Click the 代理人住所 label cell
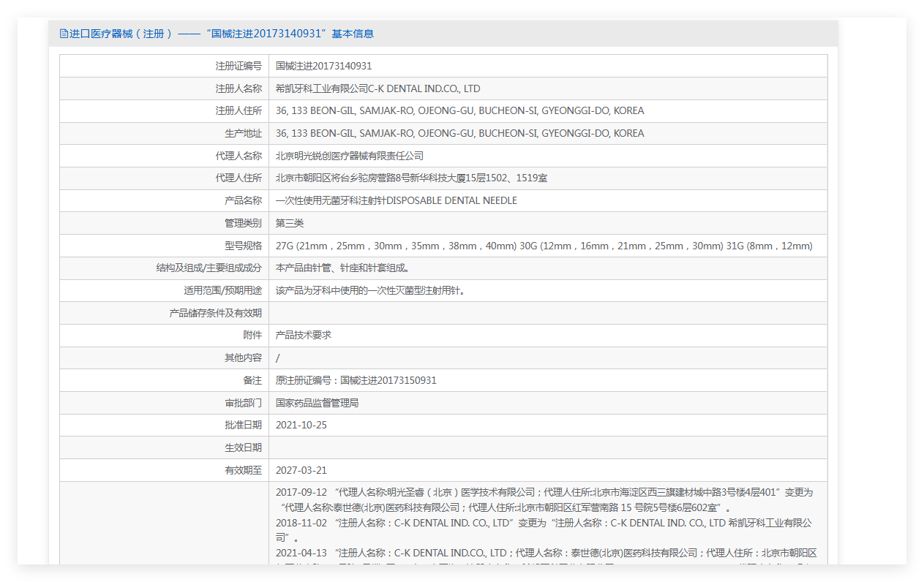Viewport: 924px width, 582px height. (164, 178)
